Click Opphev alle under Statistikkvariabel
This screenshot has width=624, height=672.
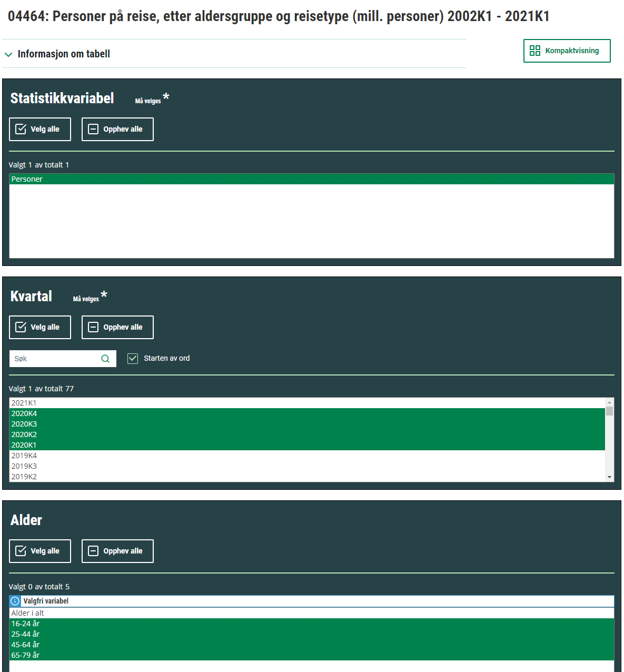point(117,129)
